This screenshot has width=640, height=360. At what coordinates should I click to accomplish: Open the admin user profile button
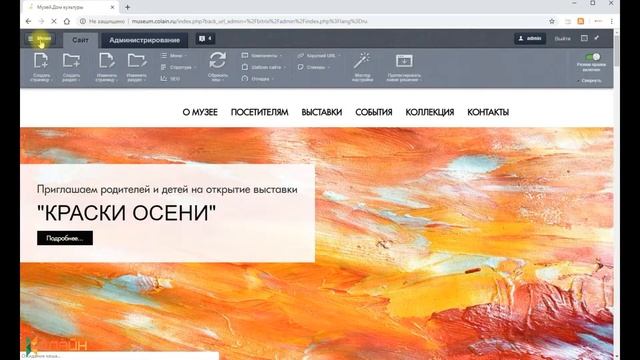point(530,39)
